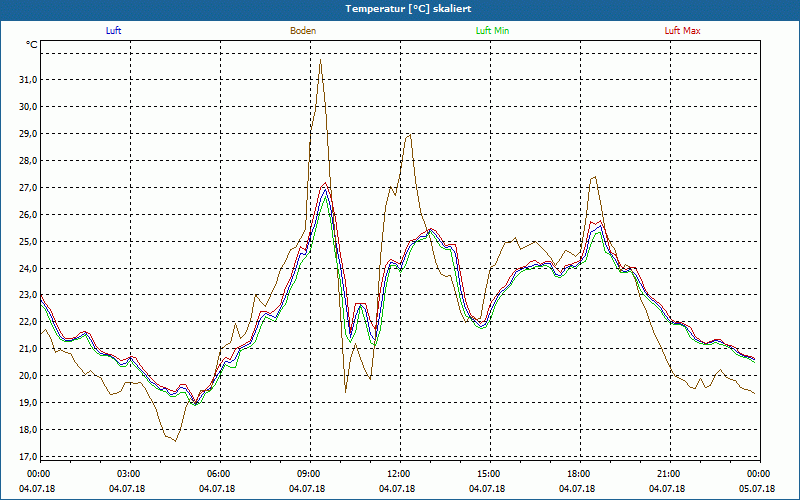
Task: Click the 'Luft Min' legend label
Action: click(x=492, y=31)
